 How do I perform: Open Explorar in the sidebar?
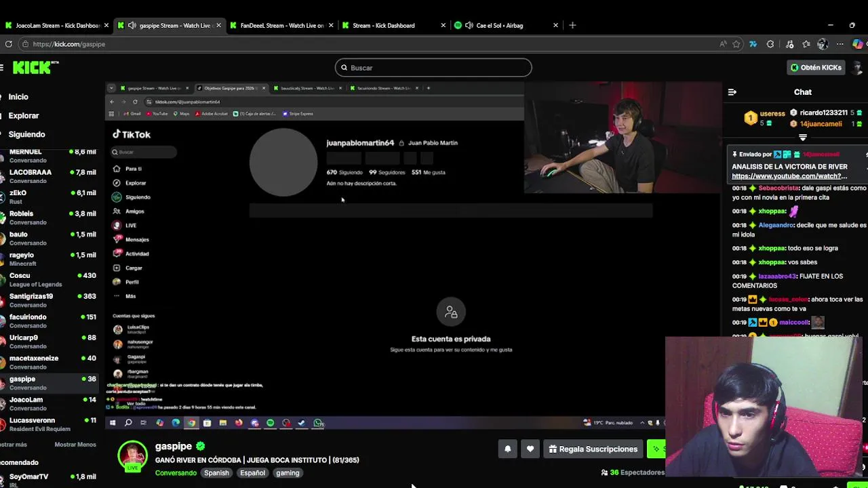coord(24,116)
